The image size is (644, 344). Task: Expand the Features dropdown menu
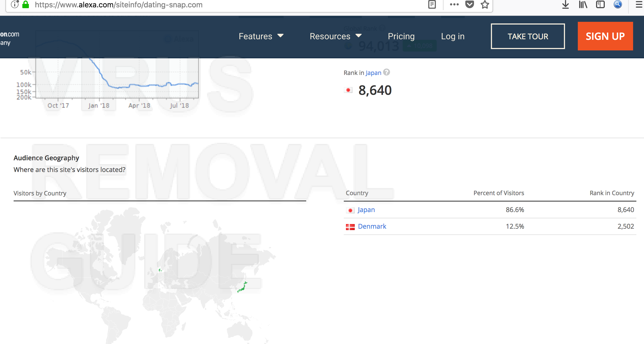pos(261,36)
